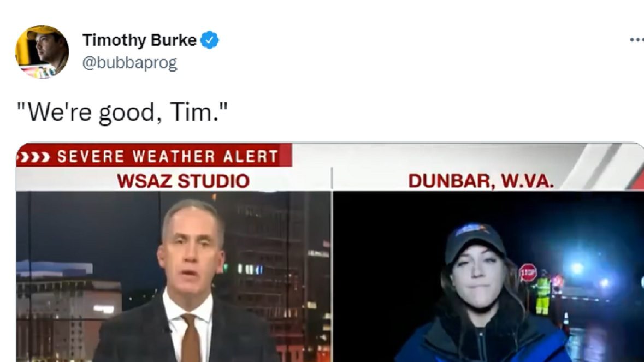Click the DUNBAR, W.VA. location label

[481, 181]
